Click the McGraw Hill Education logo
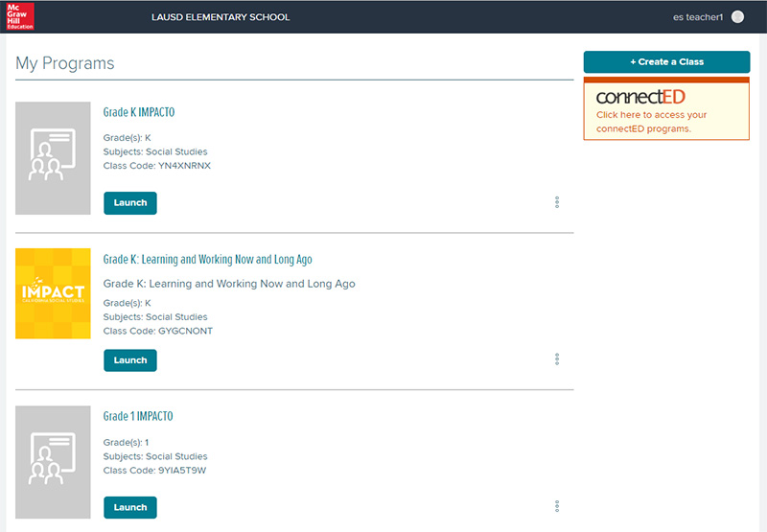The height and width of the screenshot is (532, 767). pos(20,16)
